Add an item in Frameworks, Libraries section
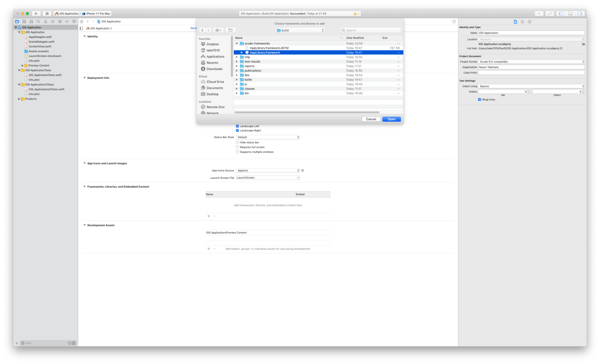The image size is (600, 364). click(x=208, y=216)
